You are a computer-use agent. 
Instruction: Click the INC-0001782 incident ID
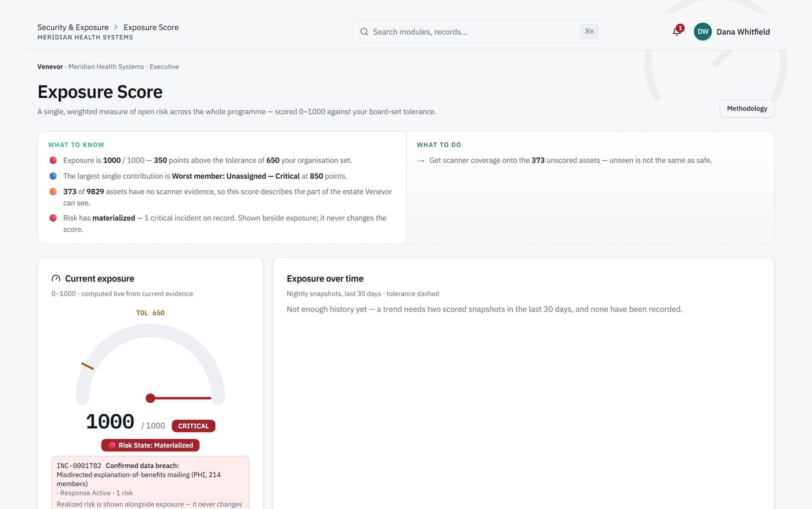79,465
